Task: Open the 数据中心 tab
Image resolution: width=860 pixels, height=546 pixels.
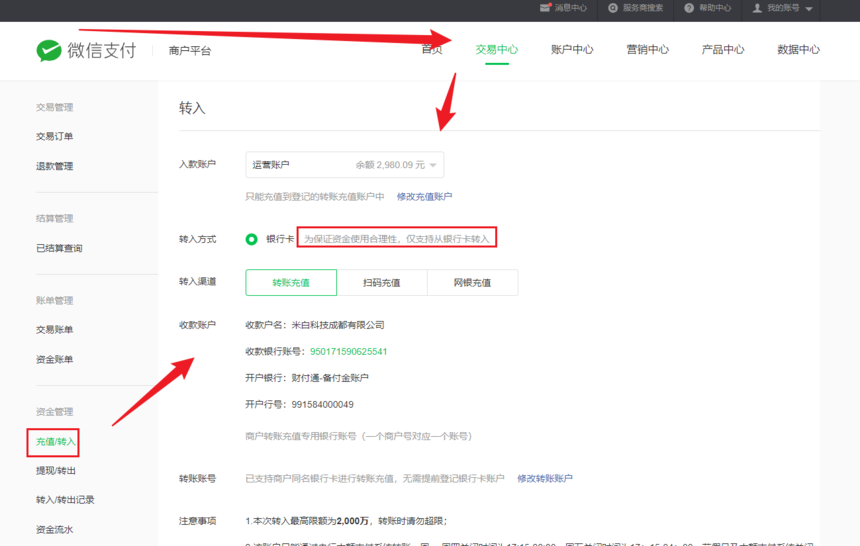Action: coord(799,49)
